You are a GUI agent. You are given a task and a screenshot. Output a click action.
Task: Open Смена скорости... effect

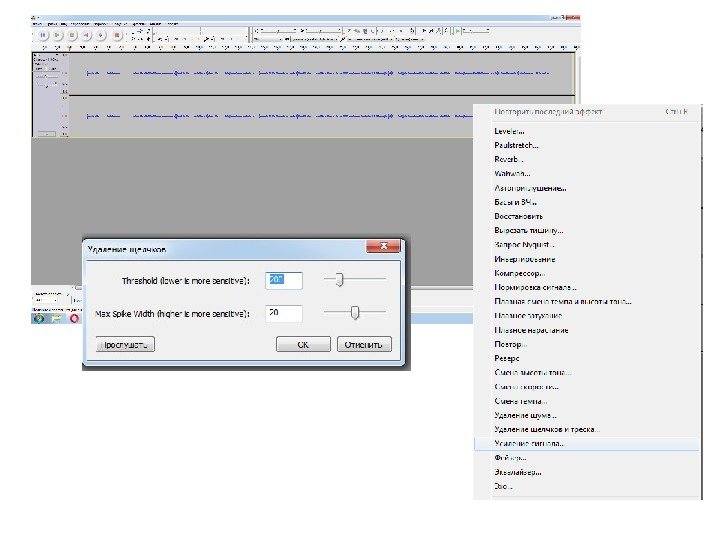[587, 387]
